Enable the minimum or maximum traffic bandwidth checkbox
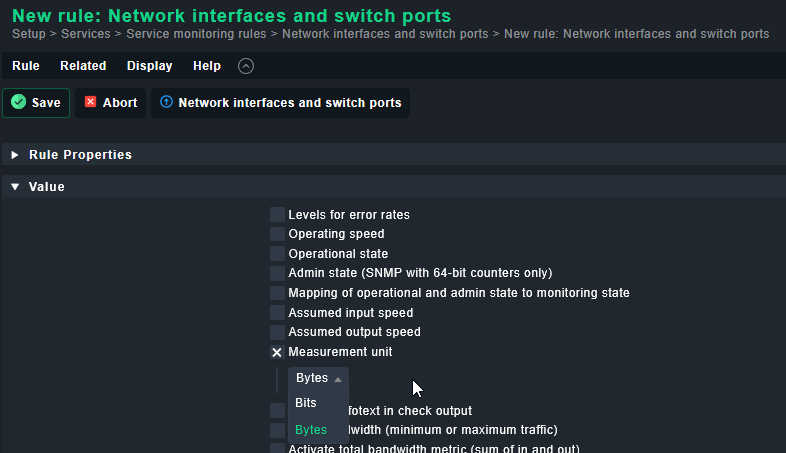786x453 pixels. [277, 430]
